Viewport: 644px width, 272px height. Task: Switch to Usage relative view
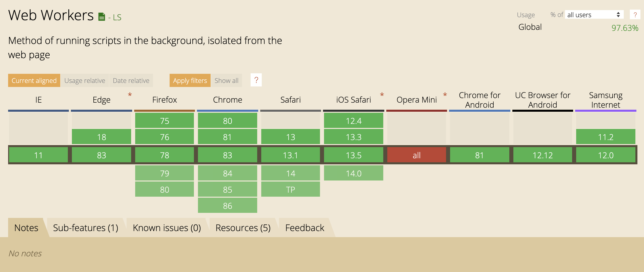tap(85, 80)
